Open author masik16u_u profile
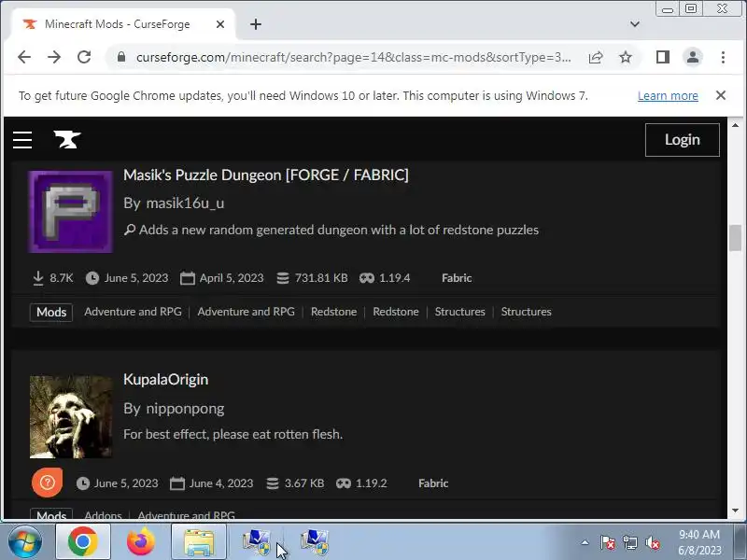This screenshot has height=560, width=747. click(x=185, y=203)
